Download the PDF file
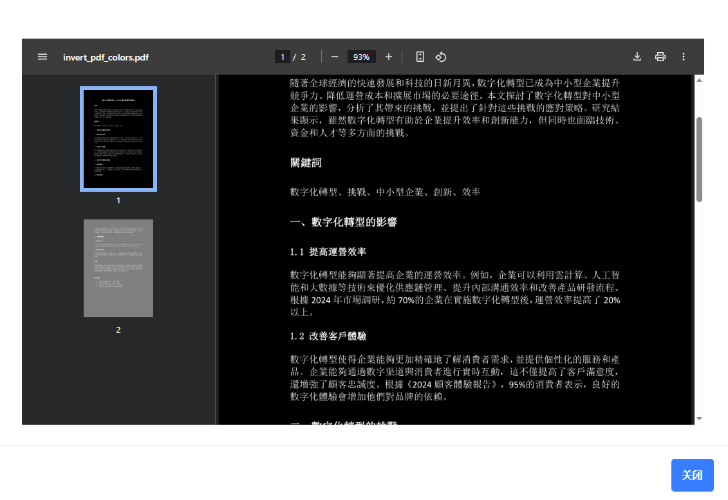The height and width of the screenshot is (500, 728). (637, 57)
